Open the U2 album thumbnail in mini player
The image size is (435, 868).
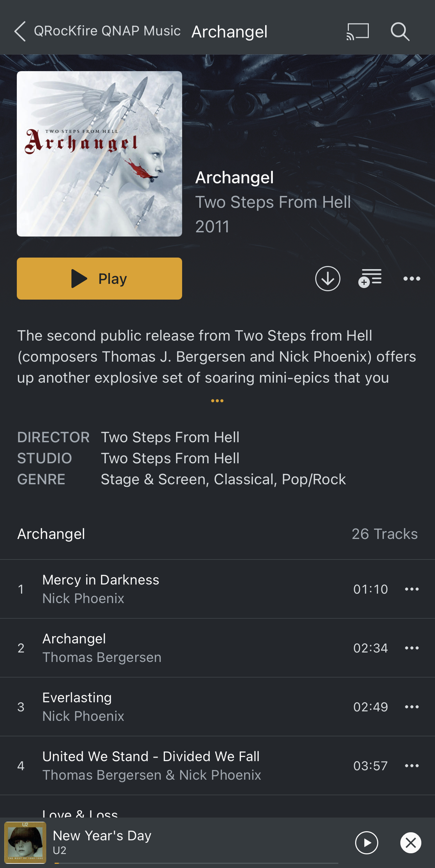pos(25,843)
